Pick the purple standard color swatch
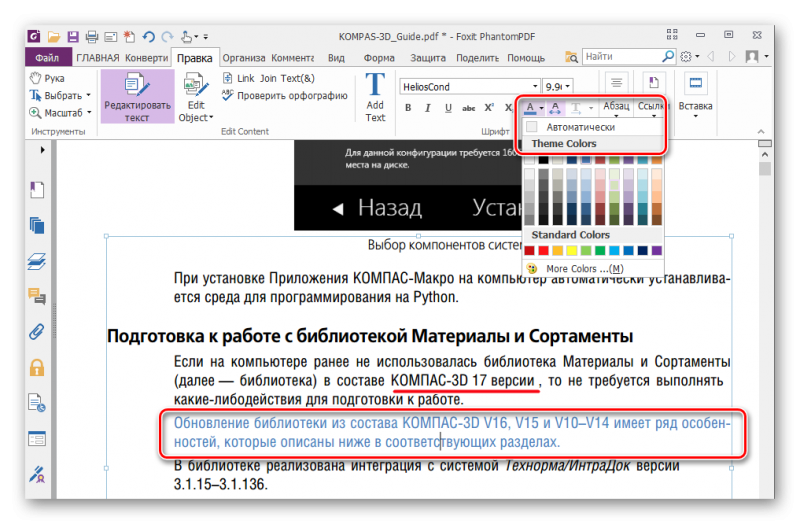The height and width of the screenshot is (524, 800). (657, 251)
